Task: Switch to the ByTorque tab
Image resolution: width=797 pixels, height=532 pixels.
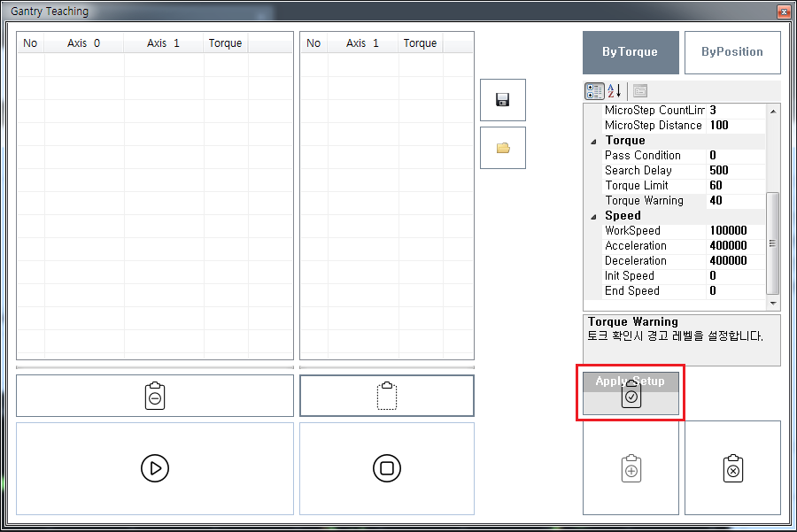Action: click(x=630, y=52)
